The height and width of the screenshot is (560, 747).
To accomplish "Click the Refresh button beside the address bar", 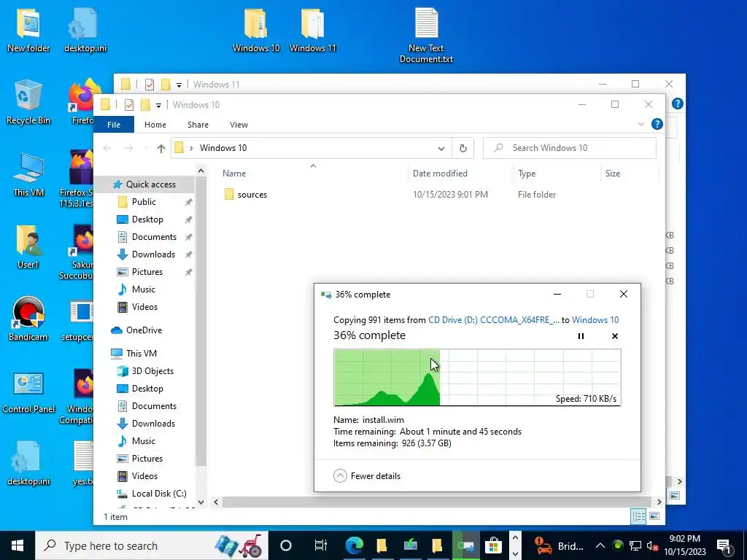I will (x=462, y=148).
